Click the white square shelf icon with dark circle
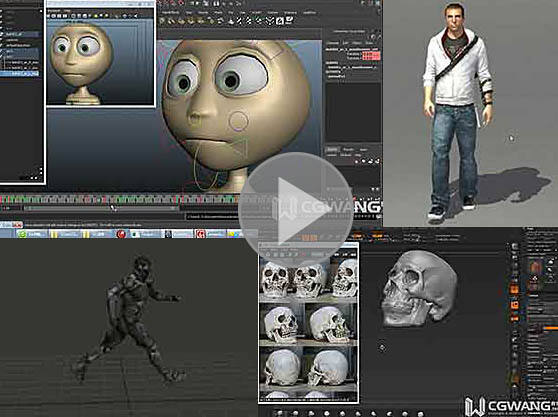Screen dimensions: 558x417 click(x=280, y=21)
